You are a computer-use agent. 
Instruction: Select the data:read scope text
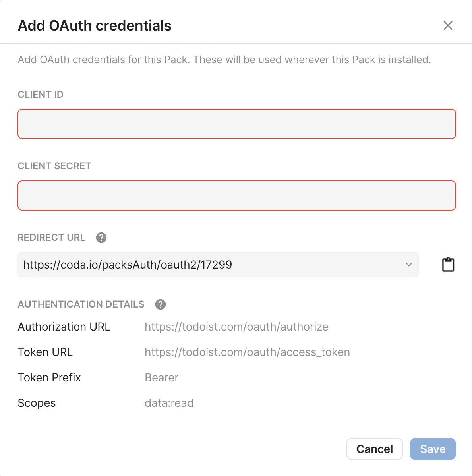[169, 403]
